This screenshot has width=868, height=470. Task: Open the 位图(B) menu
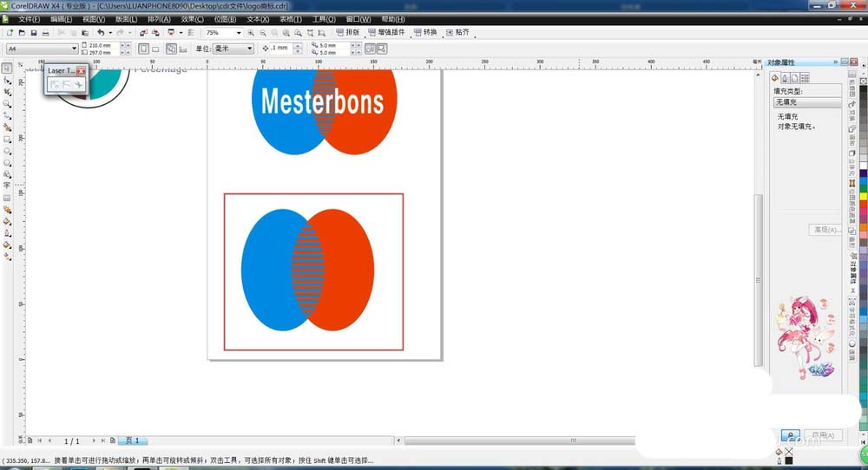(x=225, y=19)
